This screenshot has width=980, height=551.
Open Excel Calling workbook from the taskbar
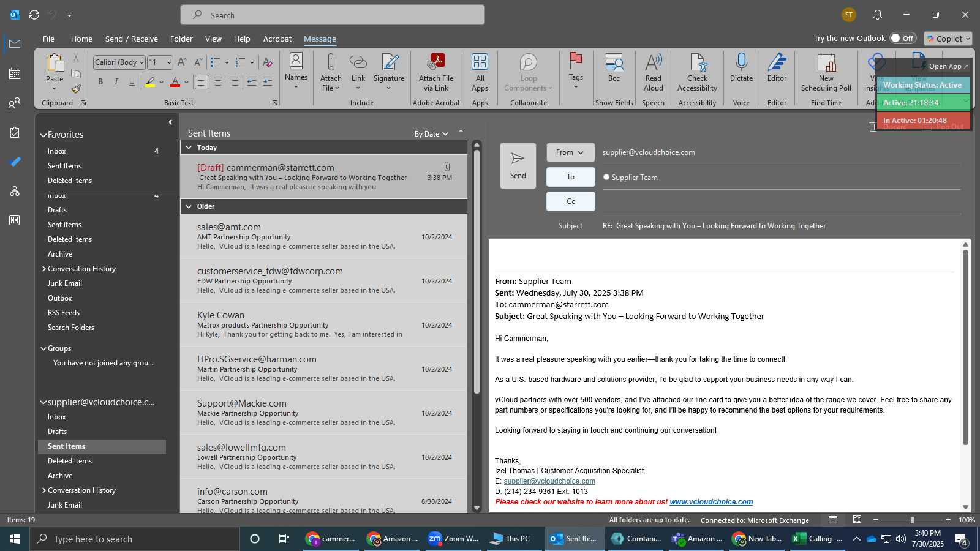[818, 539]
